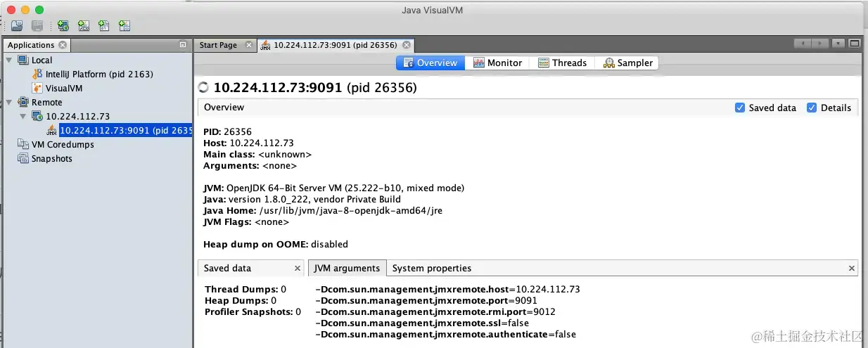
Task: Open the Monitor view tab
Action: coord(497,63)
